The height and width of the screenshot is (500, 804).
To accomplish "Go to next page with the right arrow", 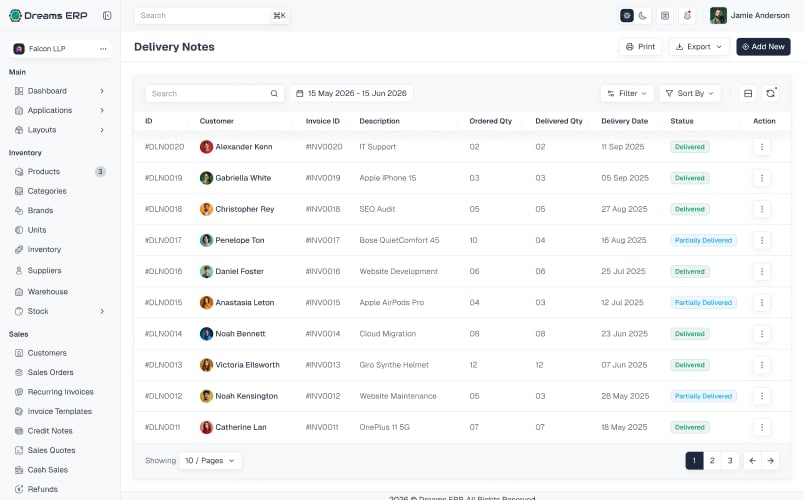I will 770,461.
